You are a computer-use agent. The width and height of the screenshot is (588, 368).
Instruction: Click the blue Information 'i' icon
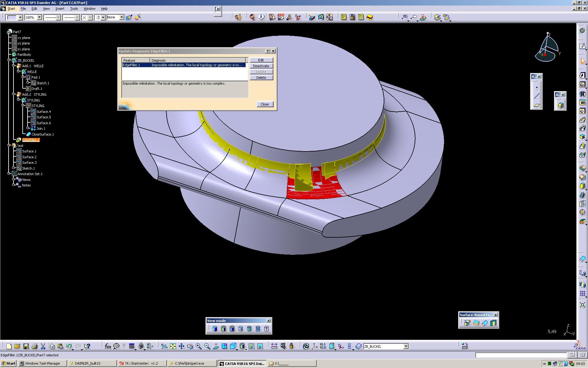261,17
